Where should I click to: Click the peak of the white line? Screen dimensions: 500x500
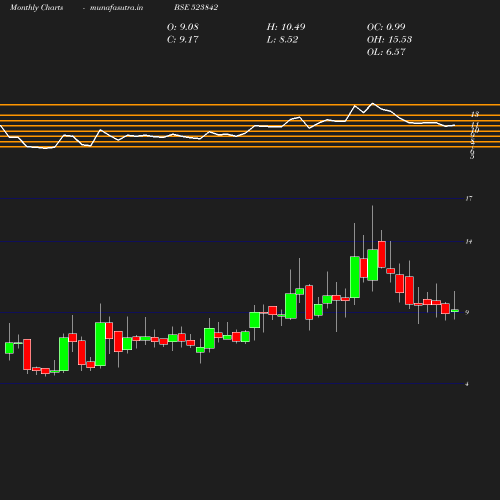pyautogui.click(x=372, y=103)
